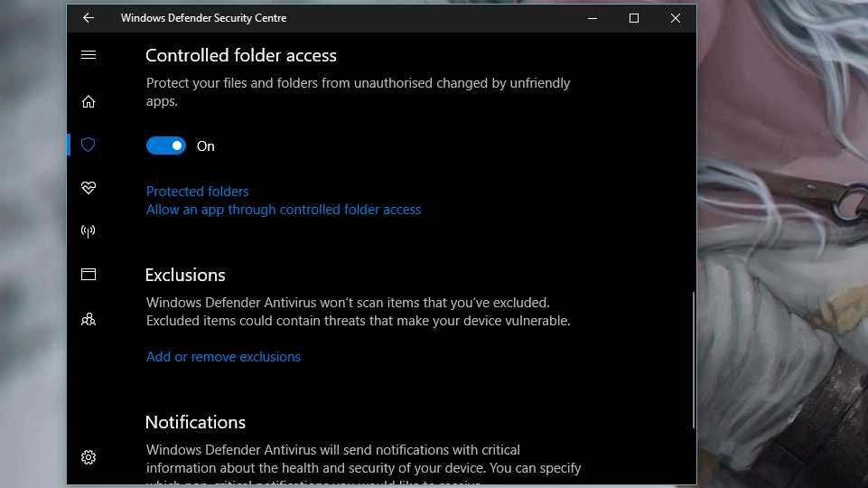
Task: Open the hamburger navigation menu
Action: point(89,55)
